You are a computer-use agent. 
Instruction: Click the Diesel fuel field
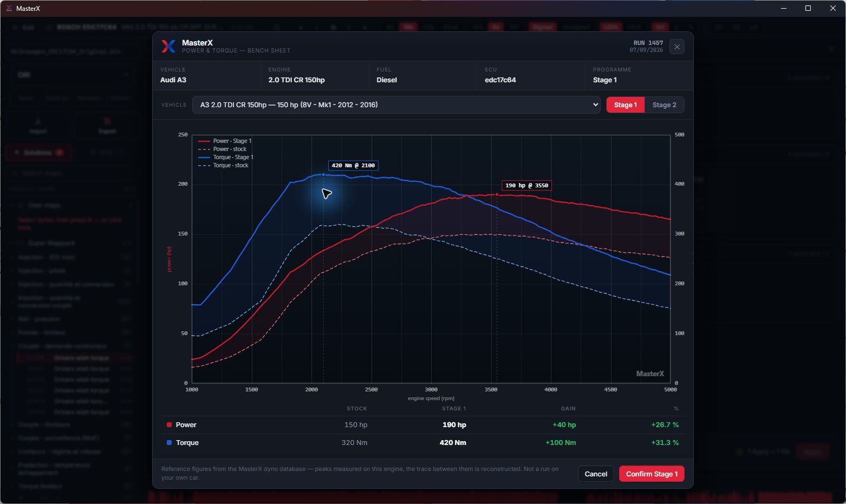click(x=423, y=75)
